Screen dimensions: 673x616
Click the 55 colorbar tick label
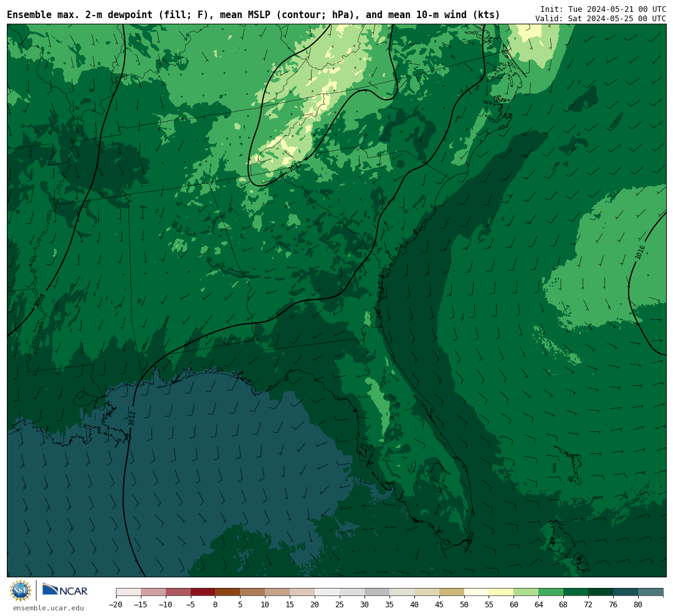[x=489, y=604]
